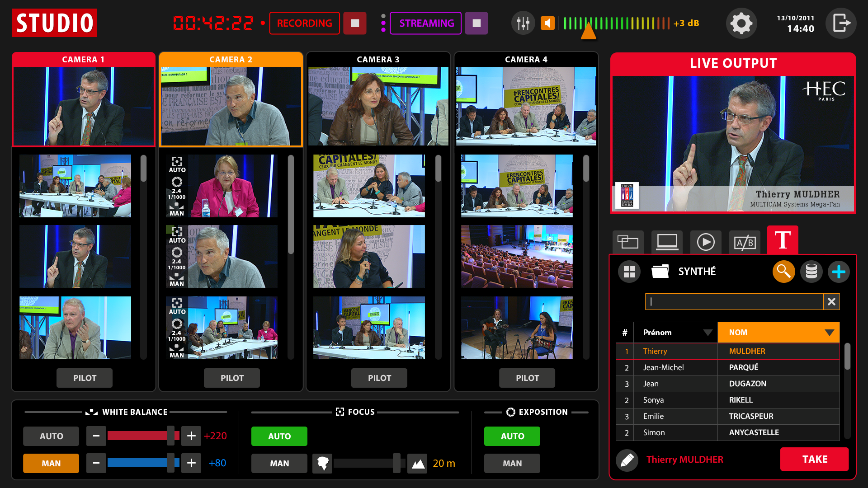Open the A/B transition icon
The height and width of the screenshot is (488, 868).
pos(745,242)
